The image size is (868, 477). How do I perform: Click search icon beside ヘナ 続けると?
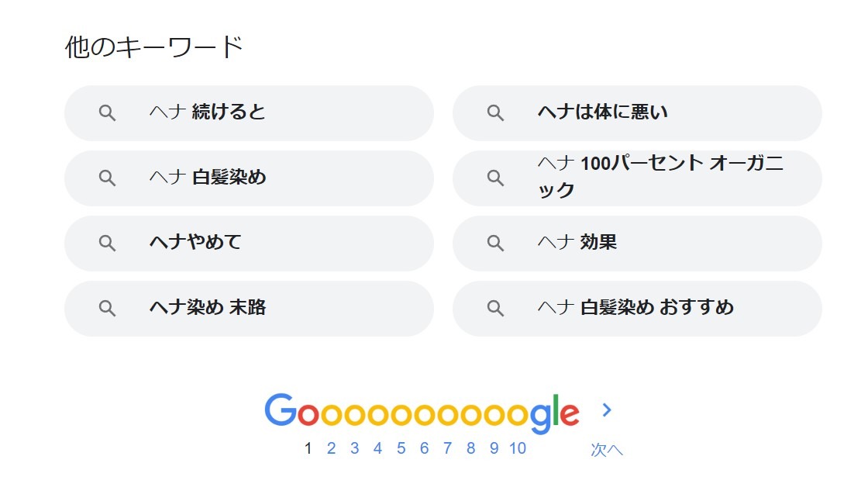108,113
